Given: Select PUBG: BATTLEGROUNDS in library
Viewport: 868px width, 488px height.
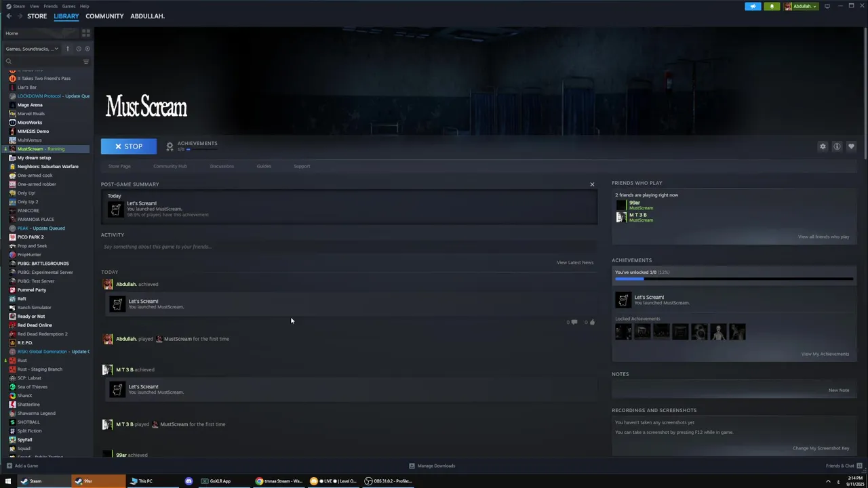Looking at the screenshot, I should [x=43, y=264].
